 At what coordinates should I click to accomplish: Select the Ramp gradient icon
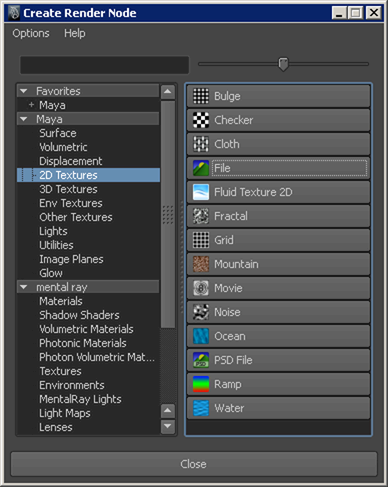point(201,384)
